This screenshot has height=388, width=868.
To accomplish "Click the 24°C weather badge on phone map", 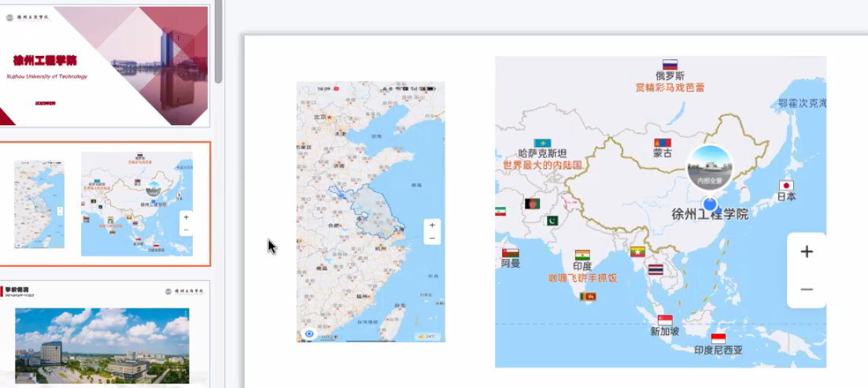I will click(x=428, y=336).
